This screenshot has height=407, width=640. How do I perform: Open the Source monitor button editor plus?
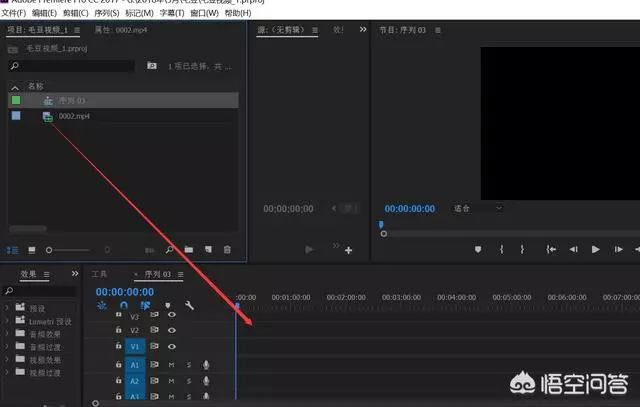click(349, 250)
